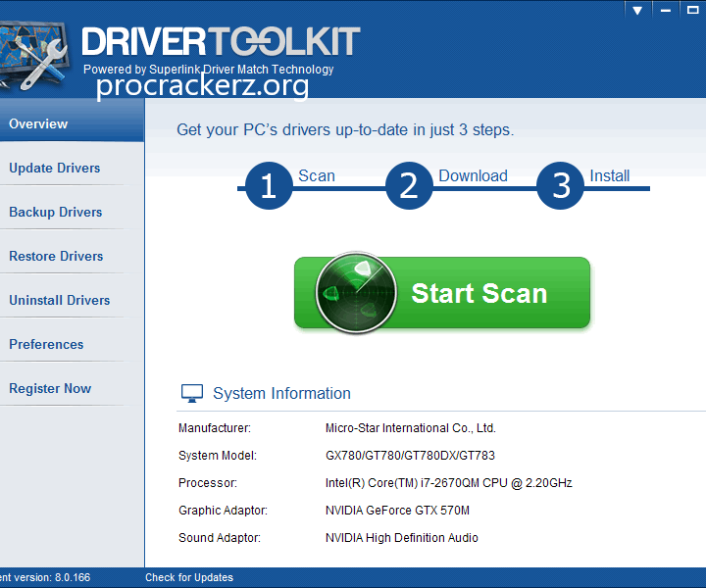The image size is (706, 588).
Task: Select NVIDIA GeForce GTX 570M value
Action: click(397, 511)
